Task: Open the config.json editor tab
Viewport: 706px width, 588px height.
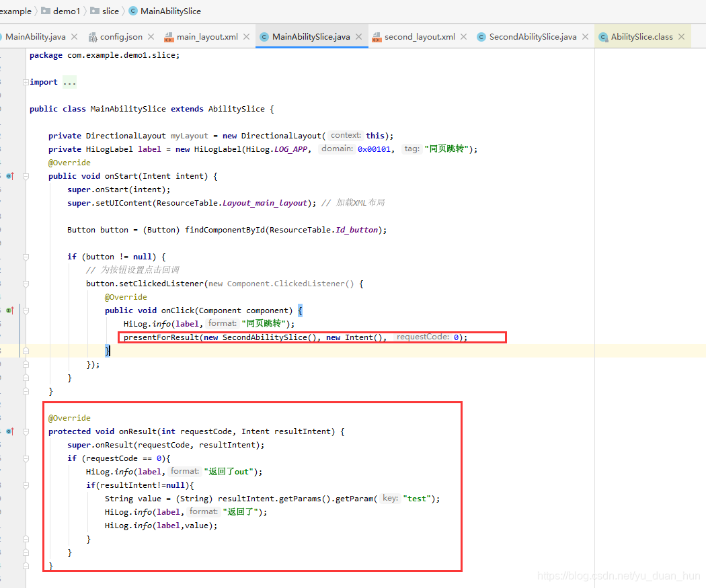Action: click(x=121, y=37)
